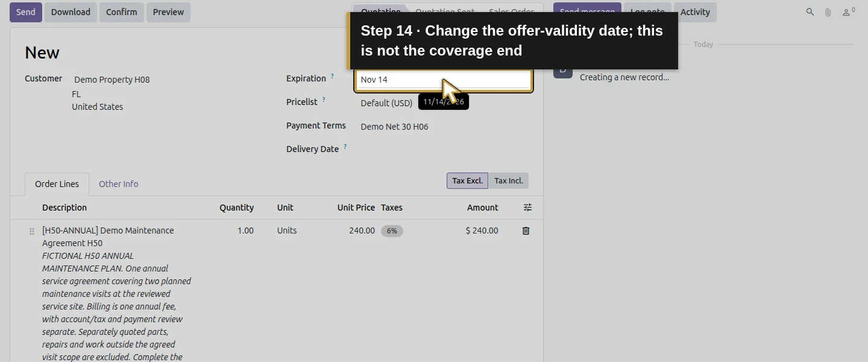The height and width of the screenshot is (362, 868).
Task: Click the $ 240.00 amount cell
Action: (482, 230)
